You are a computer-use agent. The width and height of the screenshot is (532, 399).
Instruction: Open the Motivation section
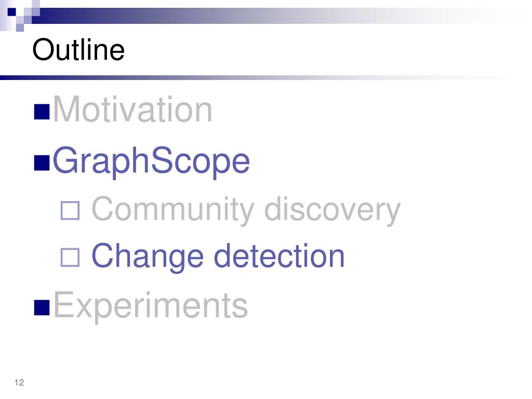click(x=132, y=109)
